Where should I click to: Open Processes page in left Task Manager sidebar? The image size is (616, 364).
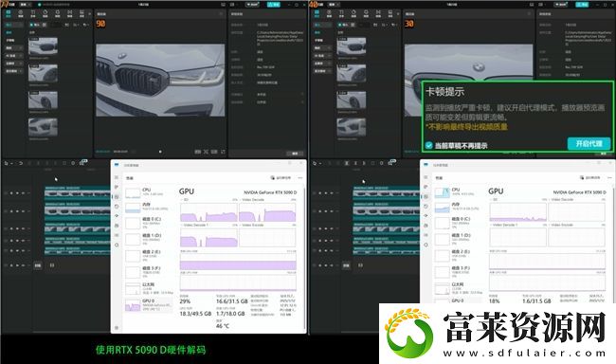[x=117, y=187]
